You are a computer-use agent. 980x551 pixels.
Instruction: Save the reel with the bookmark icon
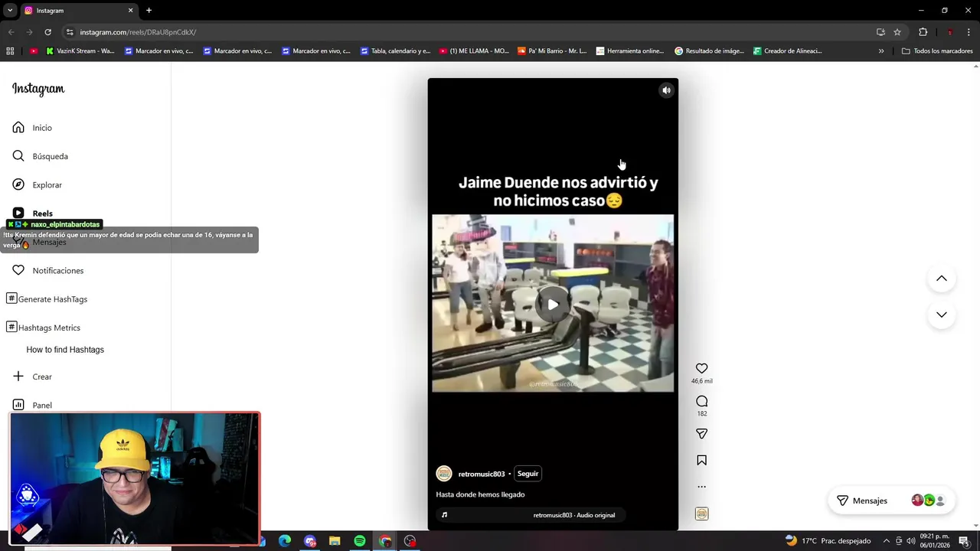point(701,460)
